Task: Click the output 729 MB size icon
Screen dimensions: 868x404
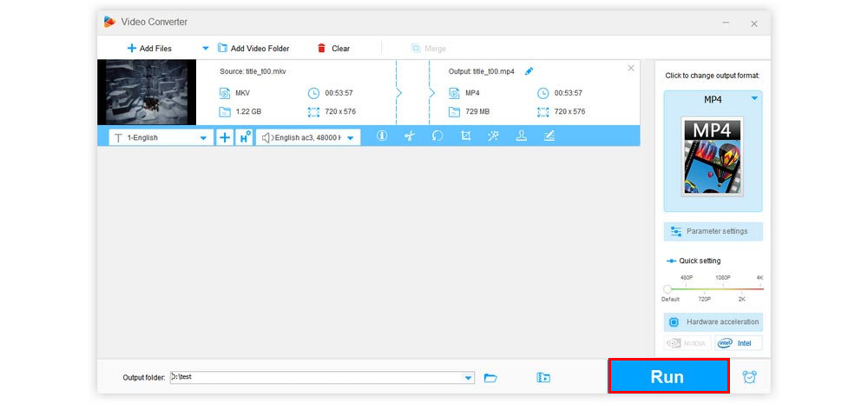Action: pyautogui.click(x=455, y=112)
